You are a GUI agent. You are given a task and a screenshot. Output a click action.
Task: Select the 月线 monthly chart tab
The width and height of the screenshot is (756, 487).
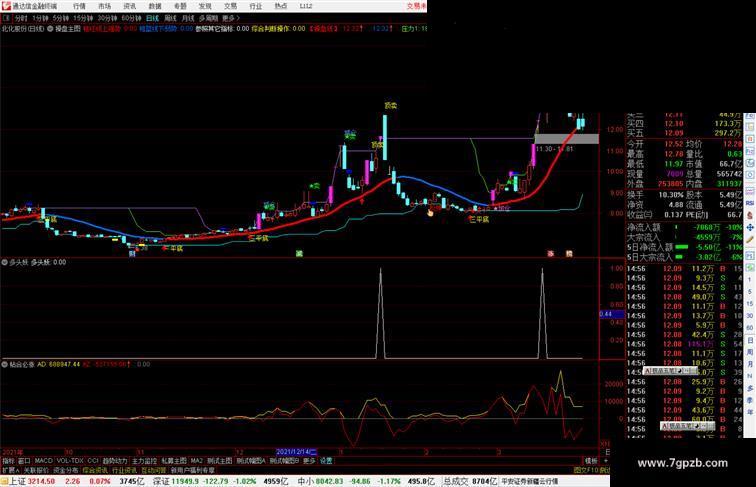click(188, 18)
